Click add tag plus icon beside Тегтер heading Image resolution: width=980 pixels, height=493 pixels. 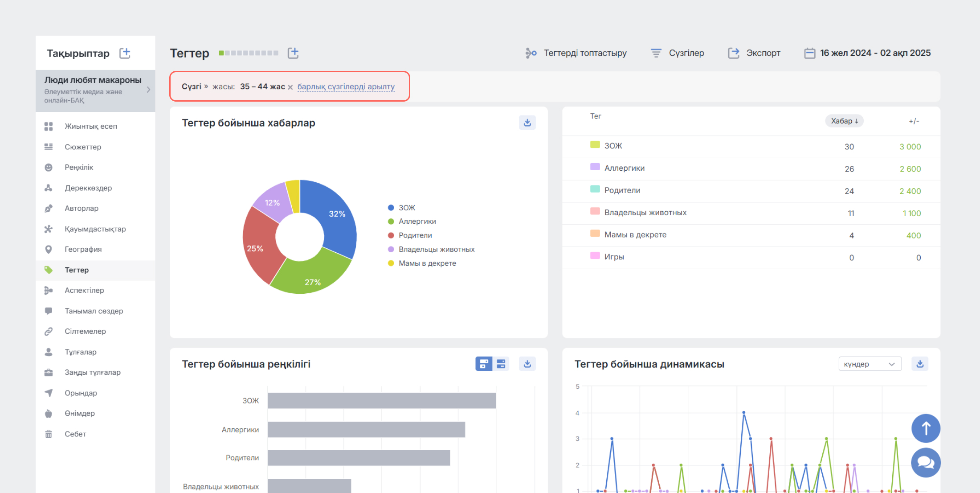click(293, 53)
